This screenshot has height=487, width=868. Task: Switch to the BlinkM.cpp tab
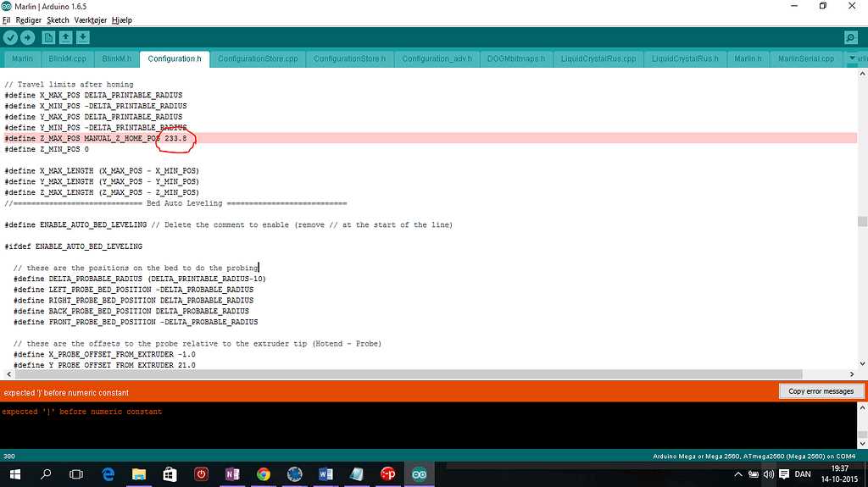point(68,58)
